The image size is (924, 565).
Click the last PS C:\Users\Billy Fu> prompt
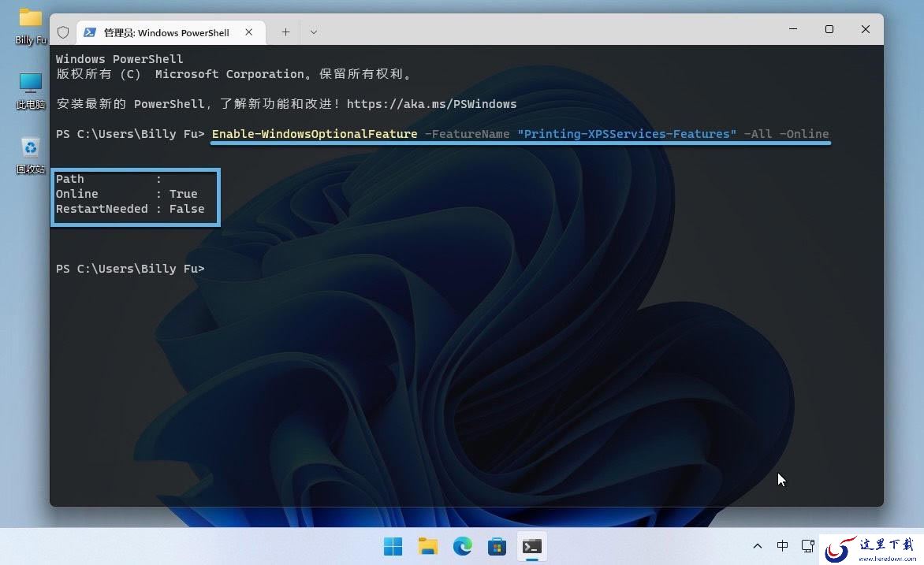pyautogui.click(x=130, y=269)
